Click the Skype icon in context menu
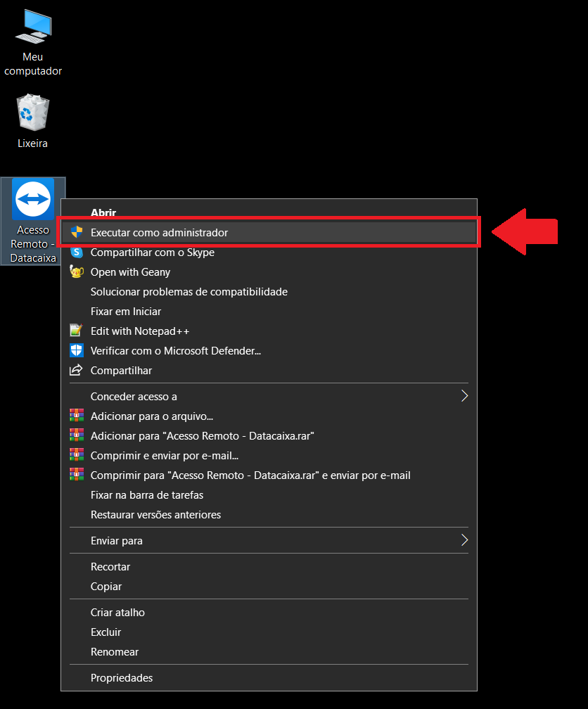The height and width of the screenshot is (709, 588). (x=77, y=253)
